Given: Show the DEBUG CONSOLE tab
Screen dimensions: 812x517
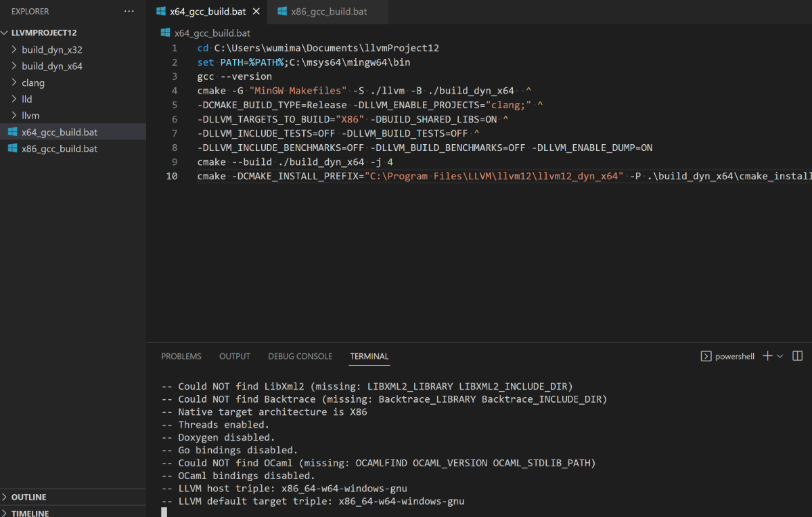Looking at the screenshot, I should click(x=300, y=356).
